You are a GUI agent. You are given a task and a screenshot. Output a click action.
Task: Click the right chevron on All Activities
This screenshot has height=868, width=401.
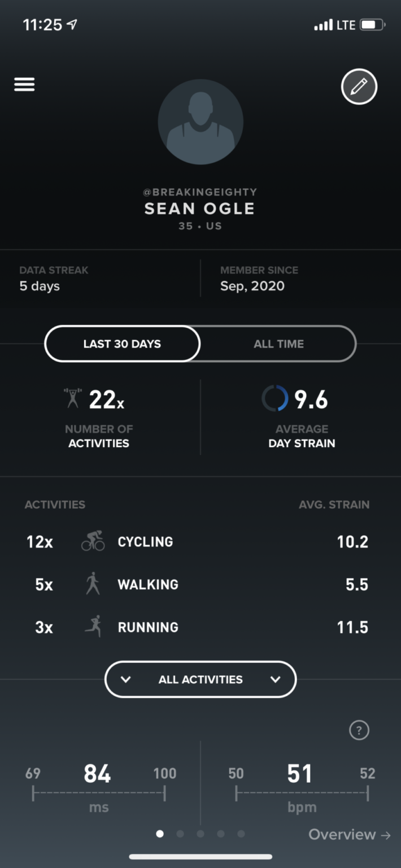pos(276,679)
